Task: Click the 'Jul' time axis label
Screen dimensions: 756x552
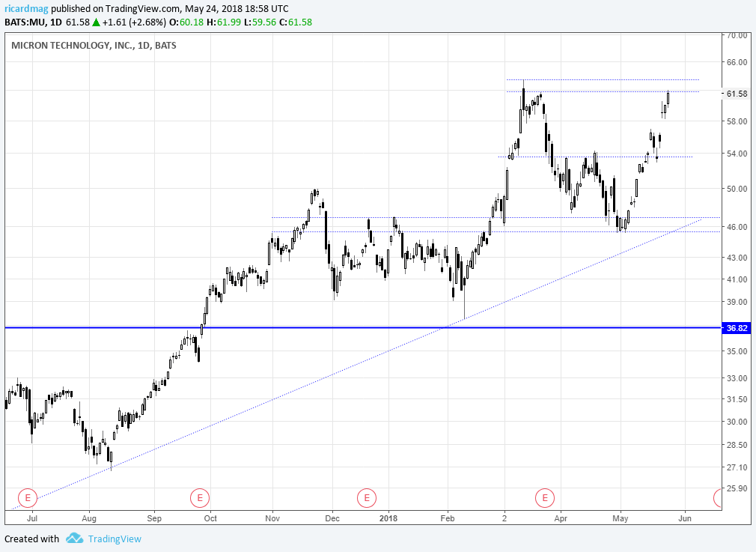Action: tap(32, 518)
